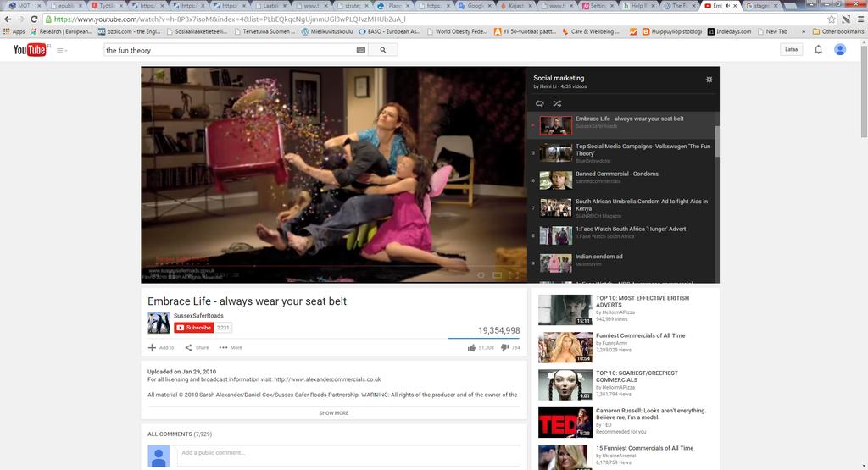Play 'Indian condom ad' playlist item

(621, 263)
